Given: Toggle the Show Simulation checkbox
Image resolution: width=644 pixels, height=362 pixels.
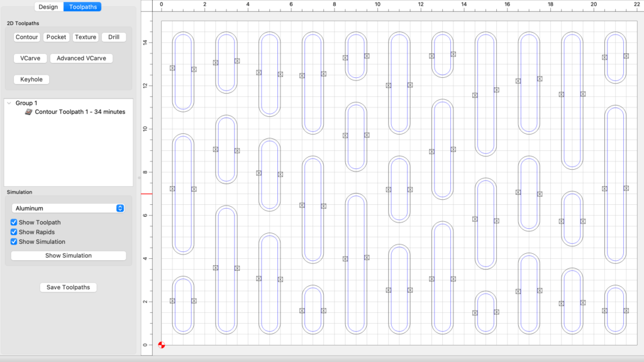Looking at the screenshot, I should coord(14,241).
